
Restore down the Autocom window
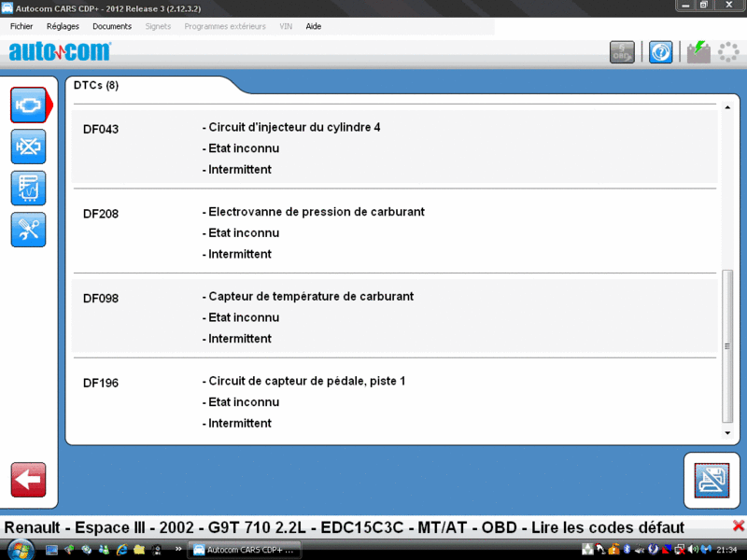704,6
